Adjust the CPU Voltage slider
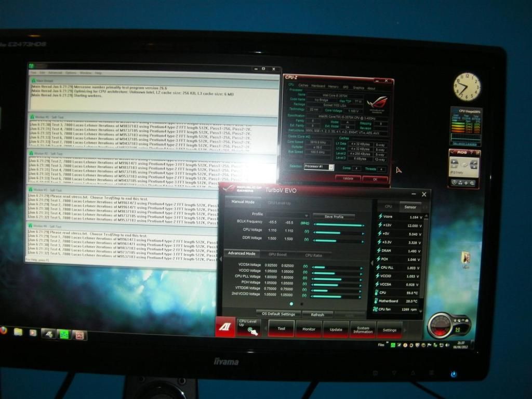The image size is (532, 399). 338,233
